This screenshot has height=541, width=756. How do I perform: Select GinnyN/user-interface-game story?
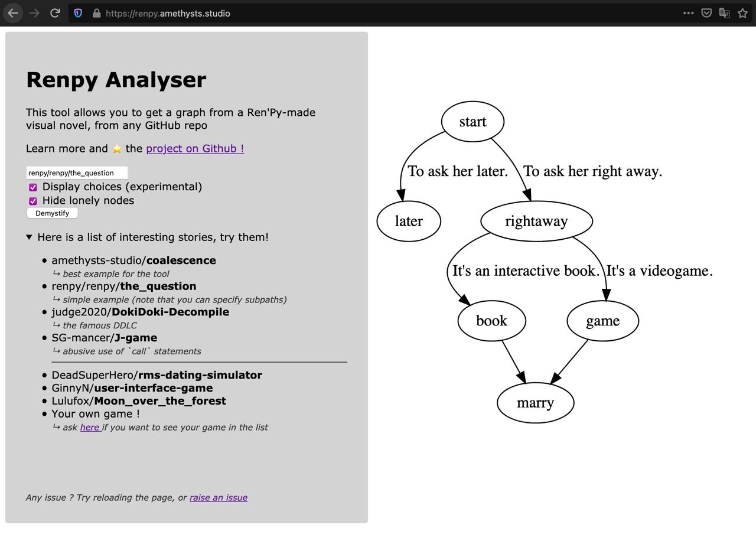(x=132, y=388)
